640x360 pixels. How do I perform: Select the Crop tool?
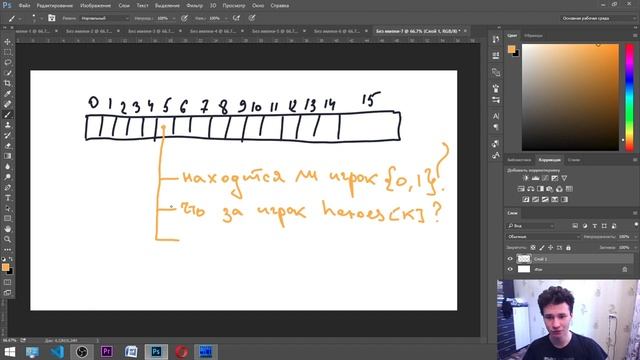pyautogui.click(x=7, y=83)
